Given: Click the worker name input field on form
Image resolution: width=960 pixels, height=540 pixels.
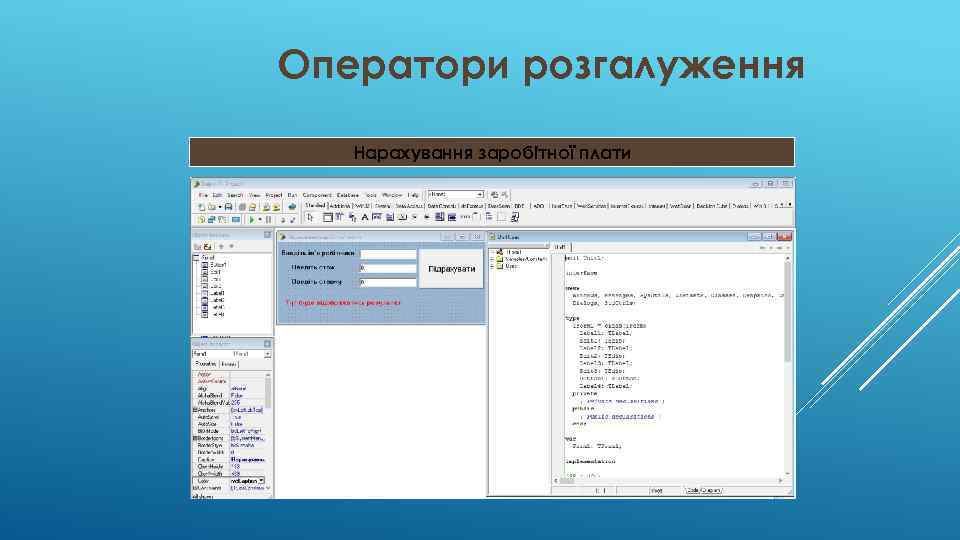Looking at the screenshot, I should click(388, 253).
